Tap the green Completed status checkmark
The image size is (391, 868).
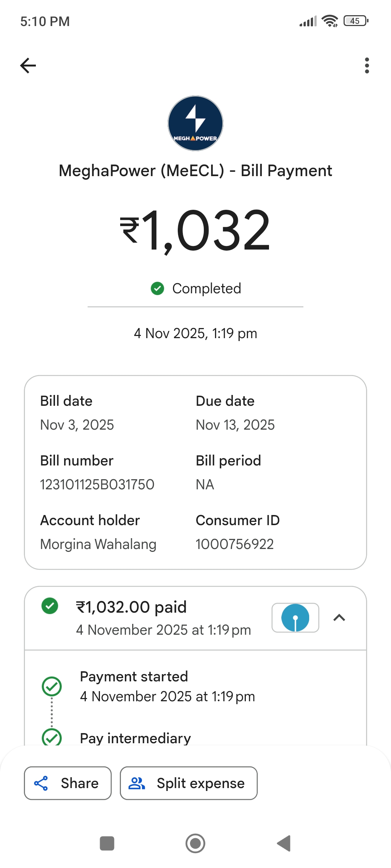coord(157,289)
